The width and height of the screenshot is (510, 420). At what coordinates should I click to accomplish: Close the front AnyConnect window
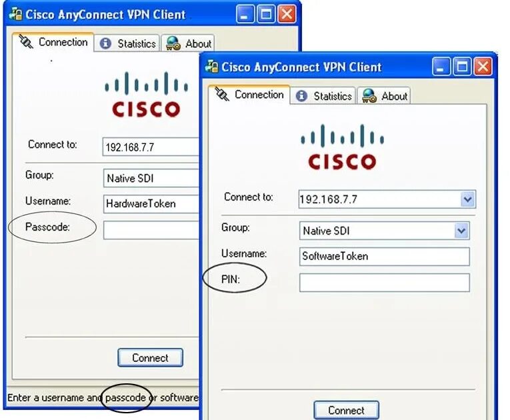(x=483, y=67)
